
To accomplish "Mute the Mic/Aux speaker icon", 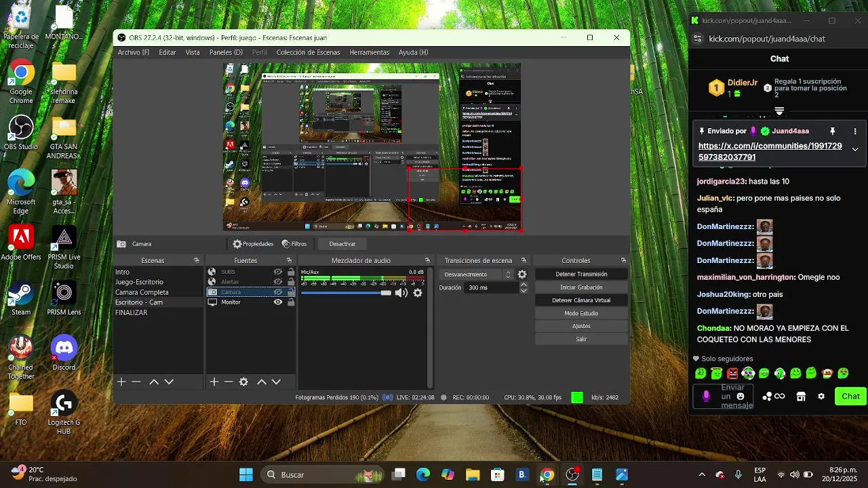I will [401, 293].
